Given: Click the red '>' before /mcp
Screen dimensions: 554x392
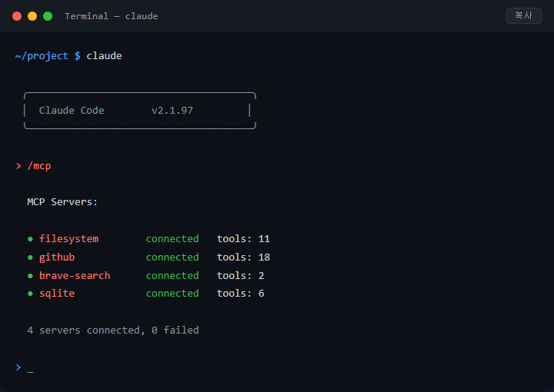Looking at the screenshot, I should pos(18,166).
